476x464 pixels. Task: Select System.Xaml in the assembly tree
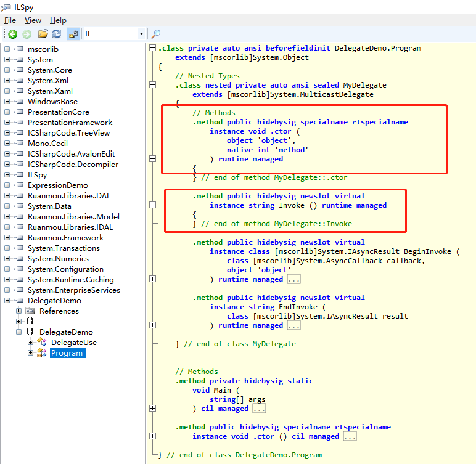point(50,91)
